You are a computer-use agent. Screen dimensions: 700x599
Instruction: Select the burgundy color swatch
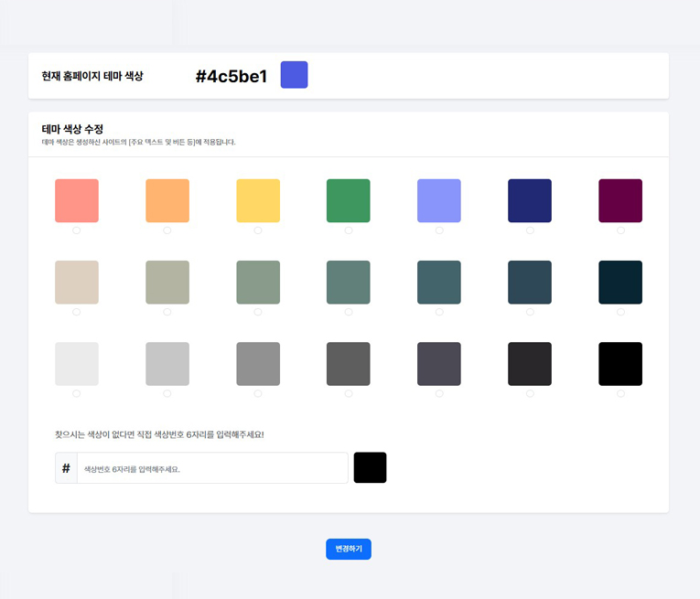pos(620,200)
